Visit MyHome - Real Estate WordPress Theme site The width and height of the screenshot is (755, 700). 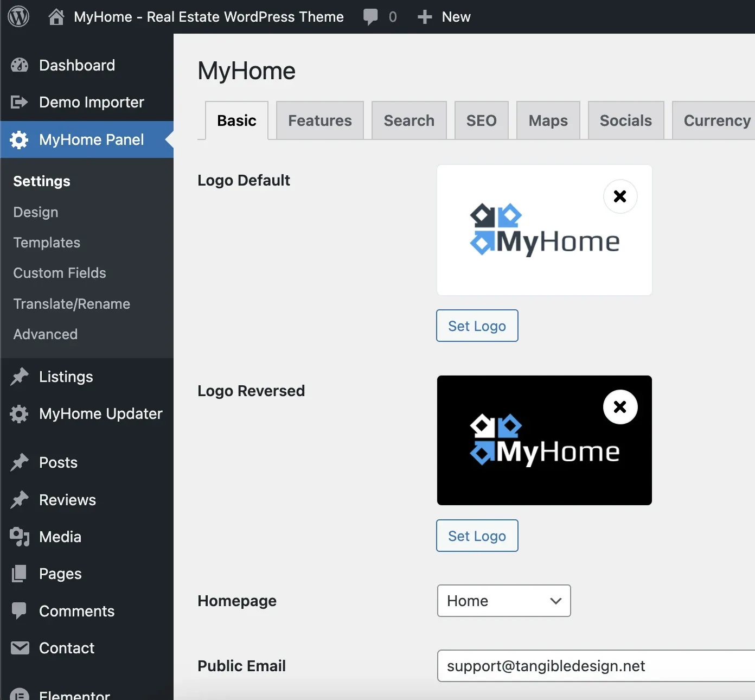point(209,17)
